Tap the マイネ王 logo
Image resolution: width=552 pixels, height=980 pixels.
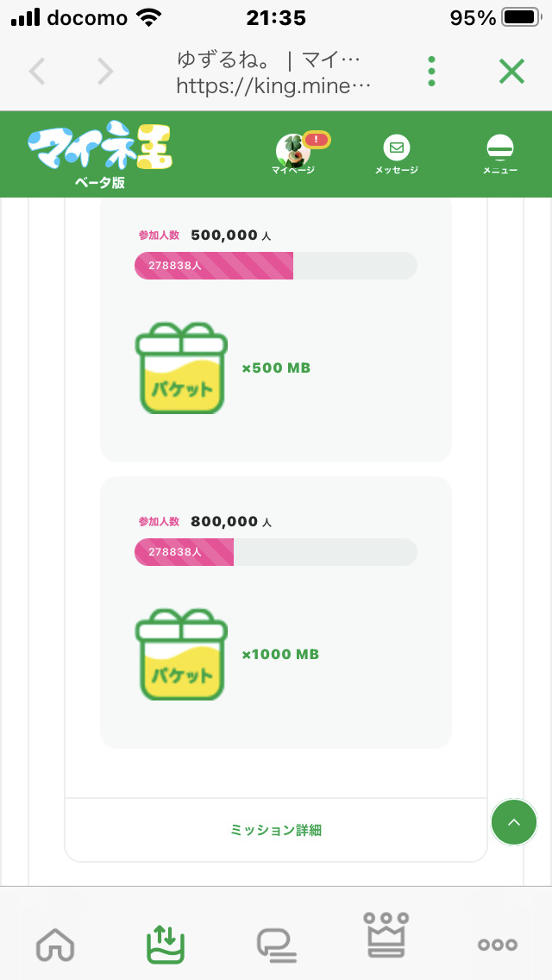pyautogui.click(x=99, y=149)
